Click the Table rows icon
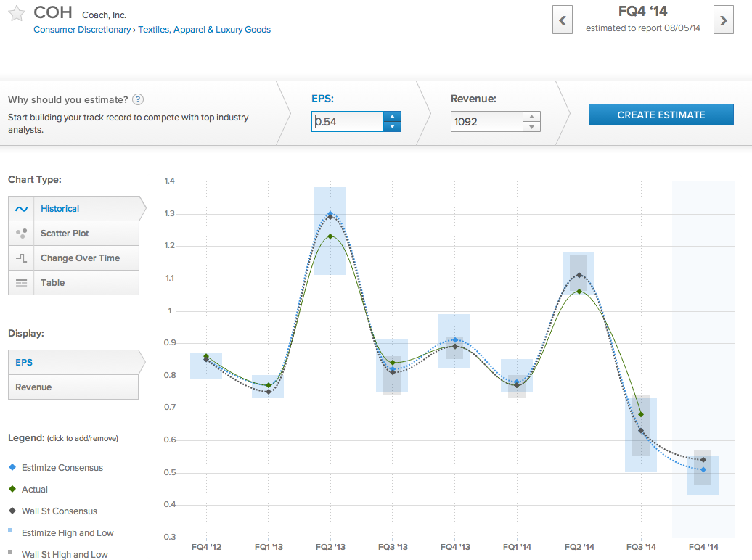 (x=21, y=283)
